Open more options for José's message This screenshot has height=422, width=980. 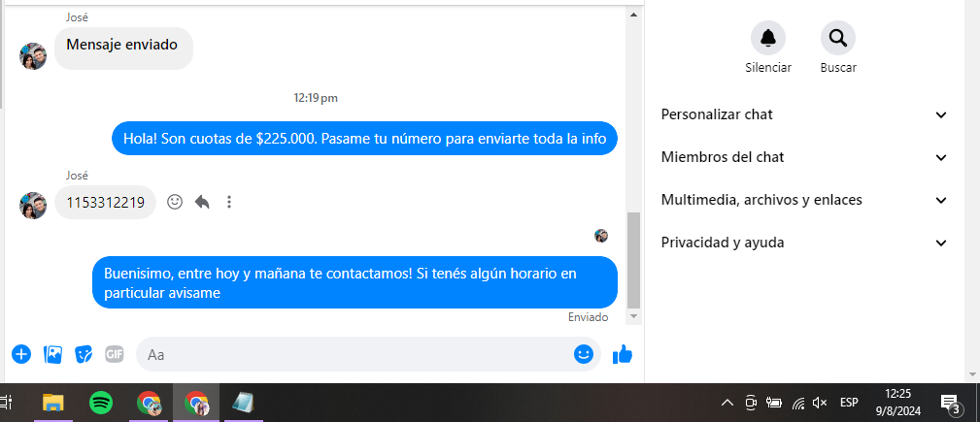point(229,202)
